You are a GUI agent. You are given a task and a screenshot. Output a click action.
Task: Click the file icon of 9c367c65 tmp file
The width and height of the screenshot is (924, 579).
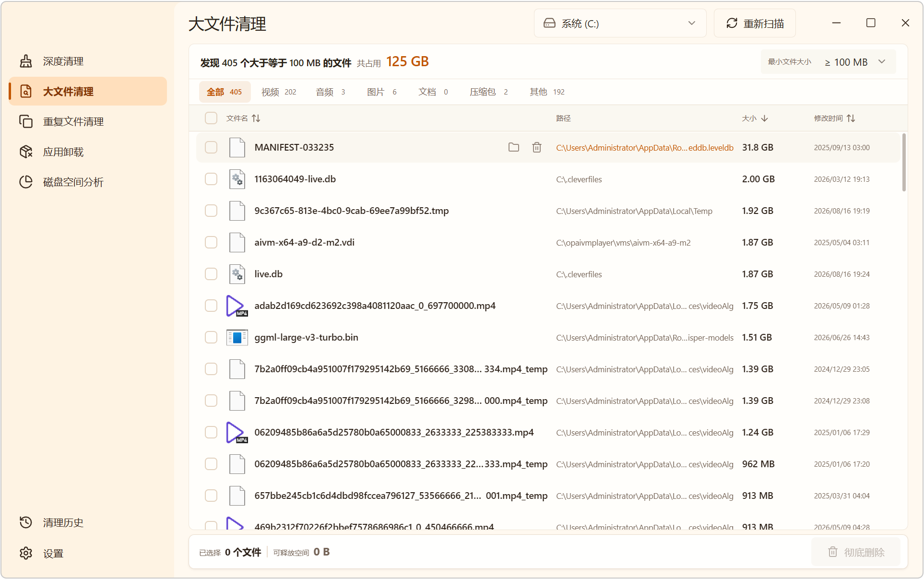(237, 211)
